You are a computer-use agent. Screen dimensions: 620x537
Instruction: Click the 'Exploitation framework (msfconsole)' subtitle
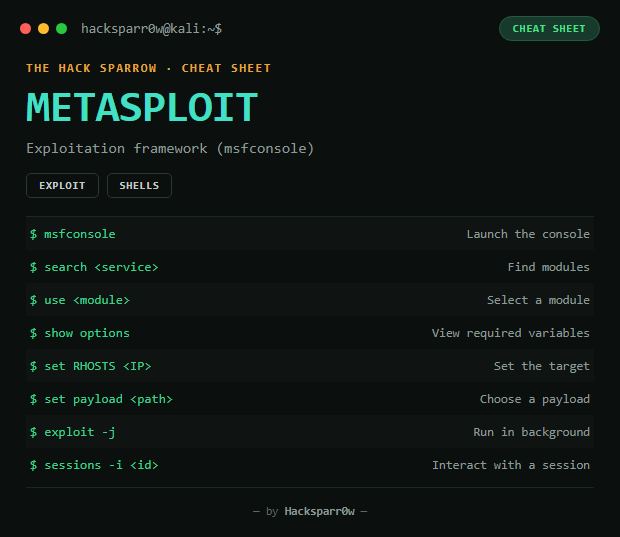tap(170, 149)
